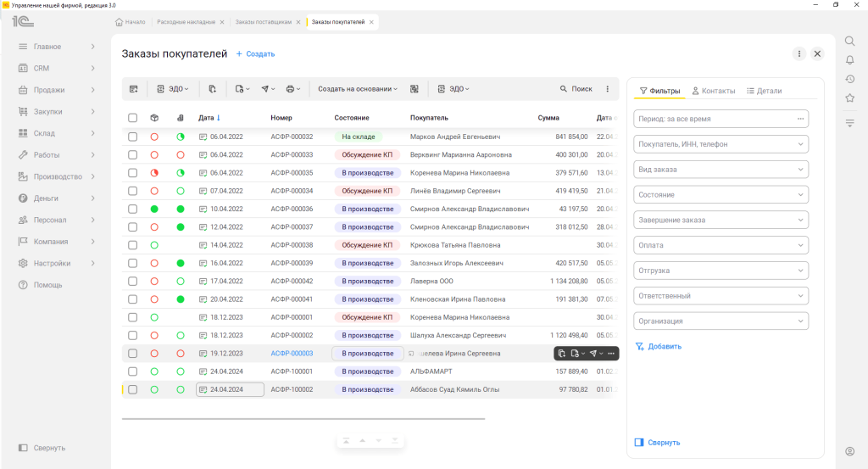Click the QR/barcode scan icon in toolbar
The width and height of the screenshot is (868, 469).
point(414,88)
